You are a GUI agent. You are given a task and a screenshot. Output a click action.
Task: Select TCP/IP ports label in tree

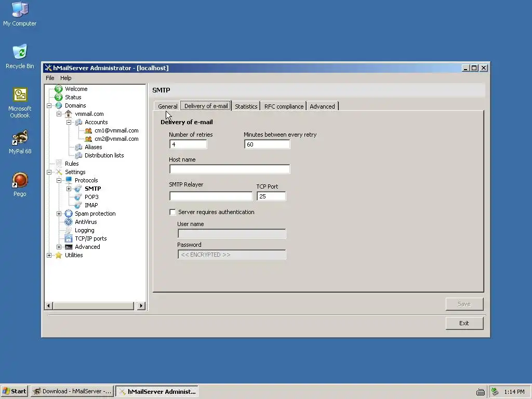pos(90,238)
